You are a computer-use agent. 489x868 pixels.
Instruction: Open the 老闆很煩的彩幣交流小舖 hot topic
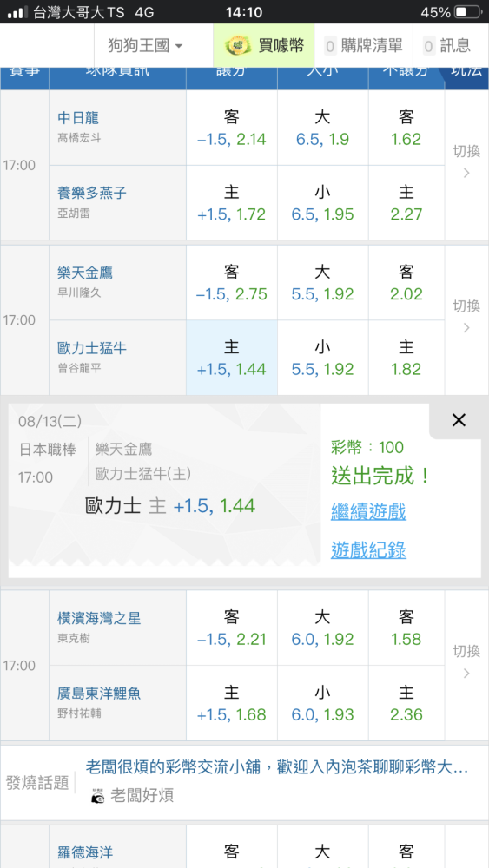tap(277, 767)
